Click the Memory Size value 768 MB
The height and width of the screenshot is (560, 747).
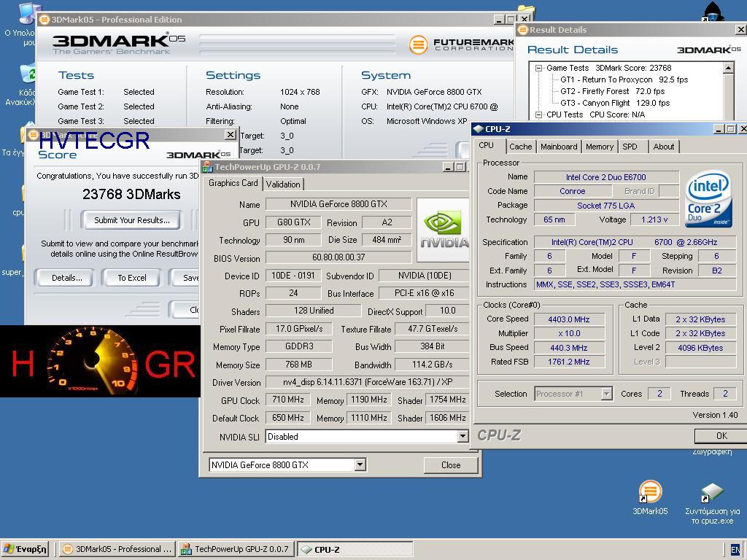298,365
